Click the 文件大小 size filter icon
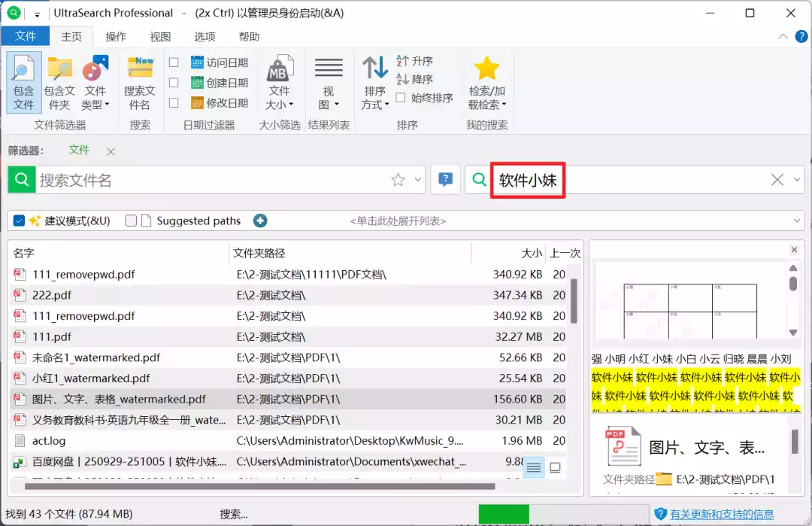 click(x=279, y=71)
